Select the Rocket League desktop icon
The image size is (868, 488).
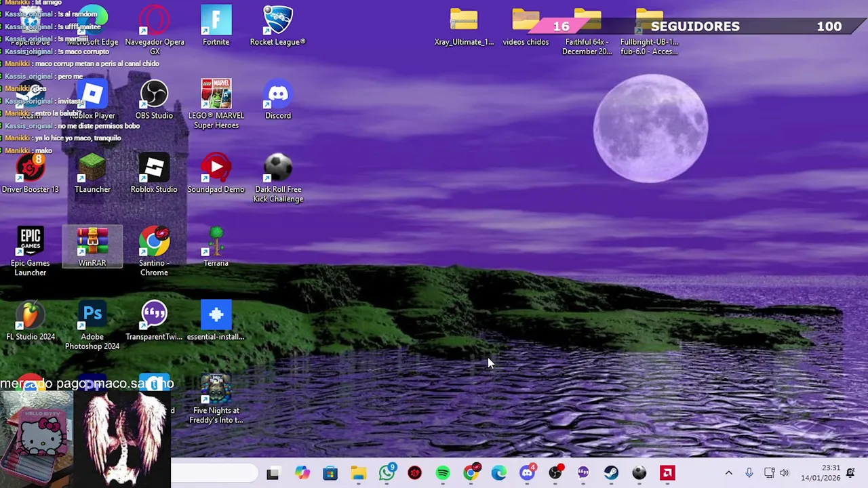[278, 27]
